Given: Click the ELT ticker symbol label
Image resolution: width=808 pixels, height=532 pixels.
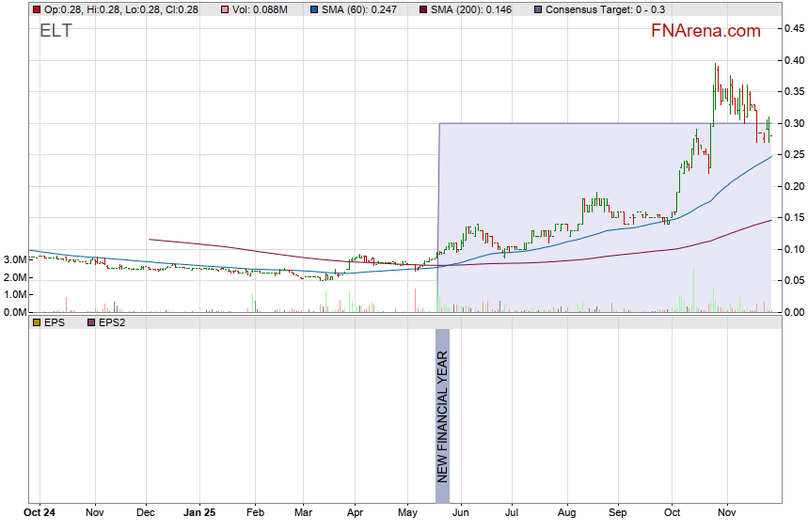Looking at the screenshot, I should 55,31.
